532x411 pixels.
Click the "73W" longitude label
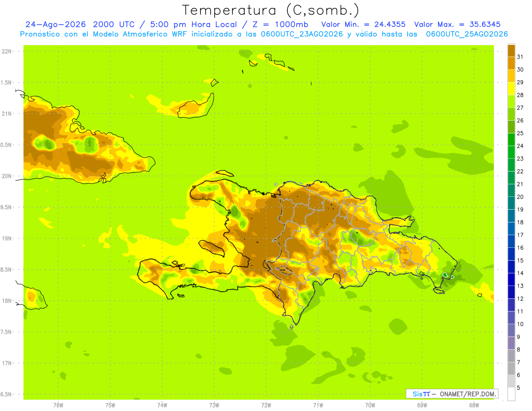(214, 405)
